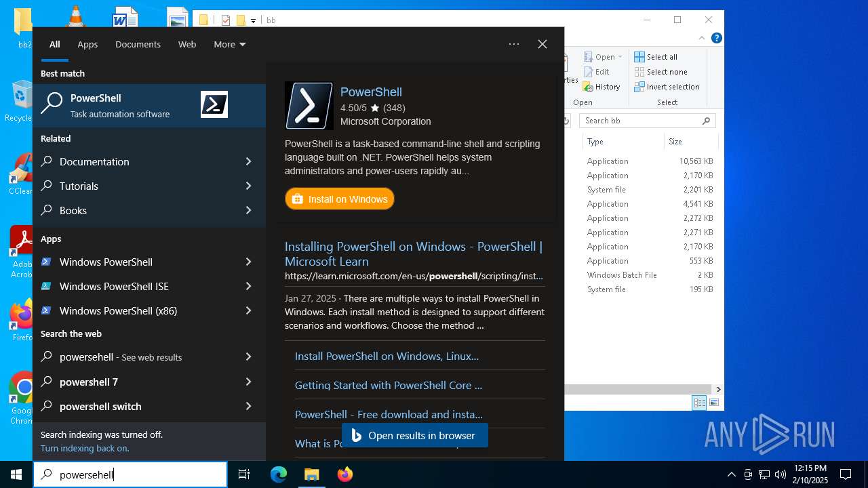Click Install on Windows button

pyautogui.click(x=340, y=199)
